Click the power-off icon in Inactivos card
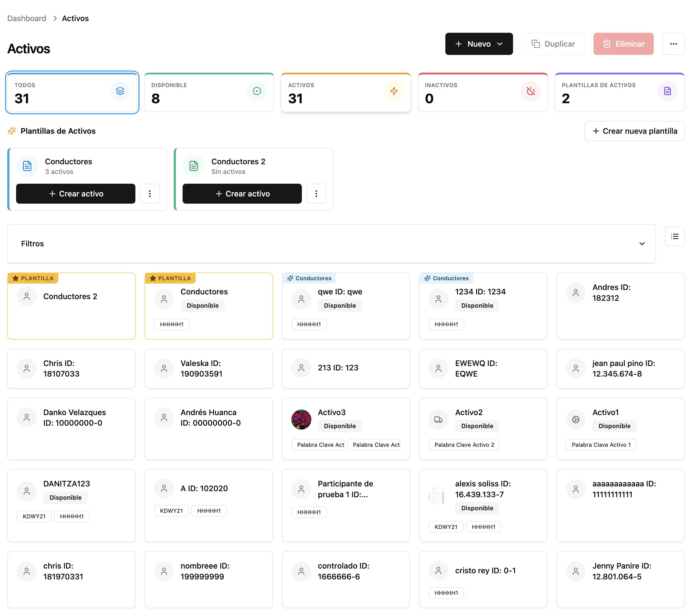Screen dimensions: 697x616 point(531,91)
